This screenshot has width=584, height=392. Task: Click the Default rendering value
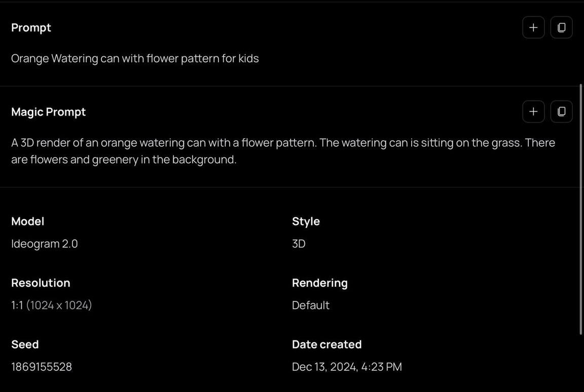pos(311,305)
